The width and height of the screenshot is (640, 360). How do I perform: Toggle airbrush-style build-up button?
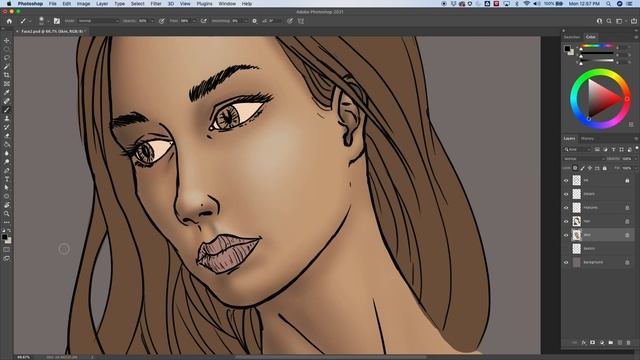(x=204, y=21)
